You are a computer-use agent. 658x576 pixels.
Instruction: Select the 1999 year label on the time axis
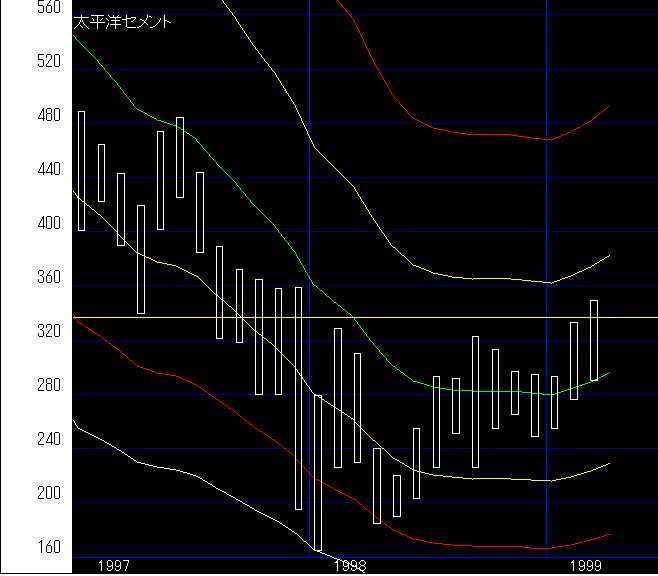586,565
